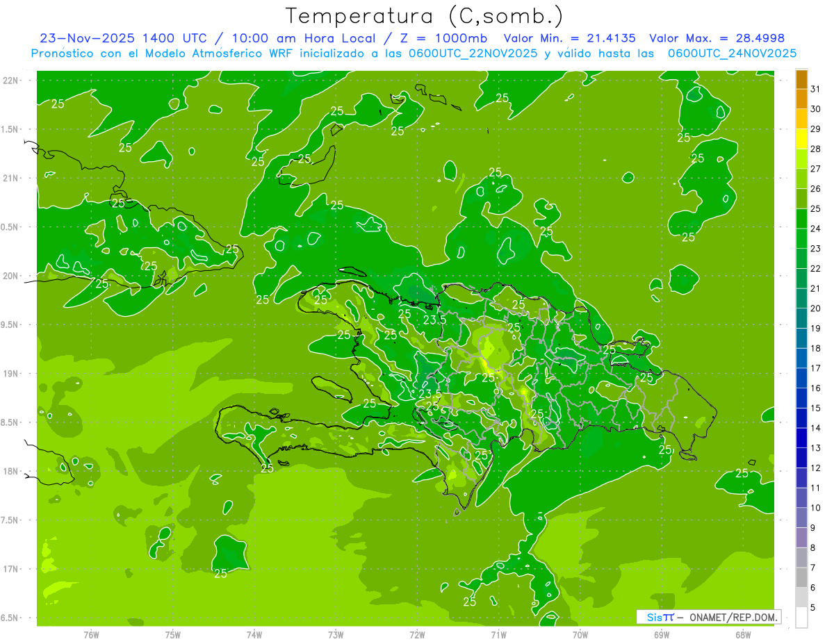Click the 72W longitude axis label
The image size is (834, 644).
click(x=417, y=635)
